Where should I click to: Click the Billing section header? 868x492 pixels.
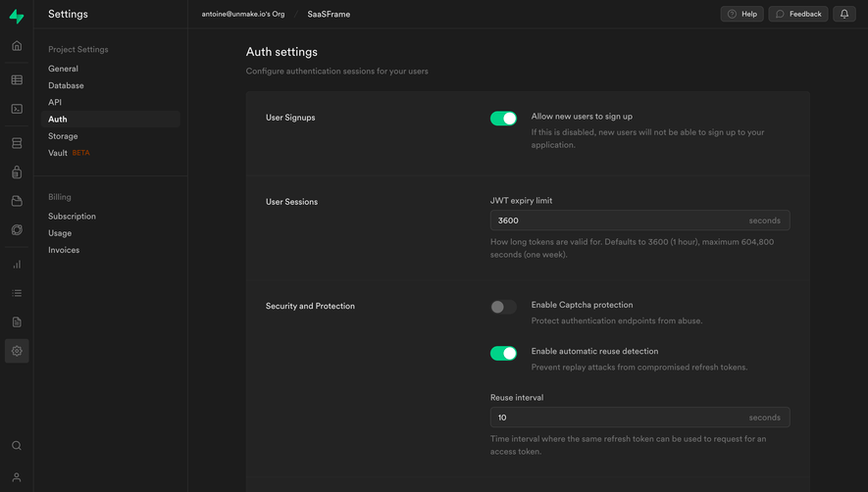[x=60, y=197]
